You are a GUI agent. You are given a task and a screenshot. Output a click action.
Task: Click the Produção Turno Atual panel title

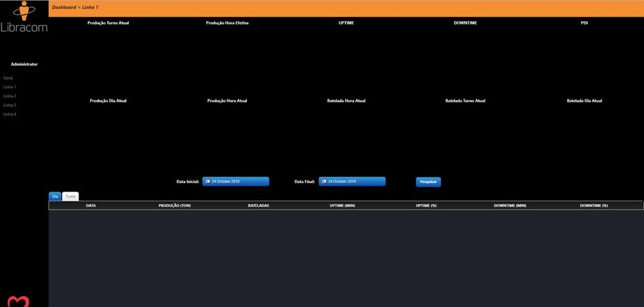(108, 23)
